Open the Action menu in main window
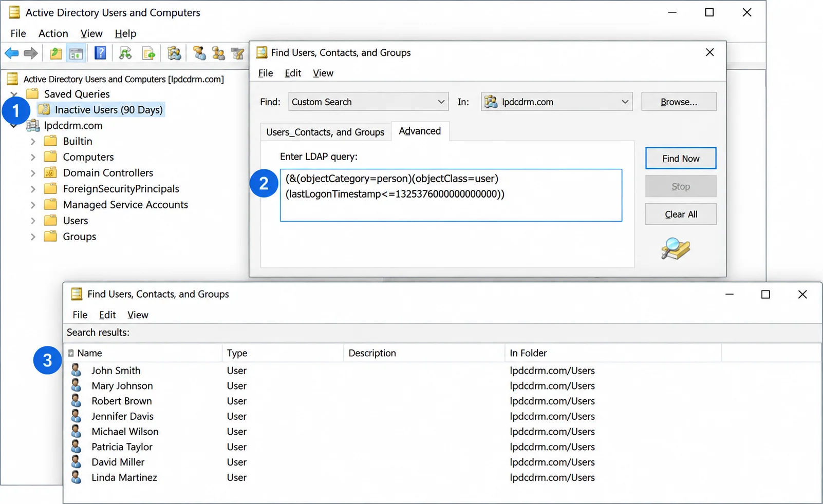Screen dimensions: 823x504 tap(53, 33)
